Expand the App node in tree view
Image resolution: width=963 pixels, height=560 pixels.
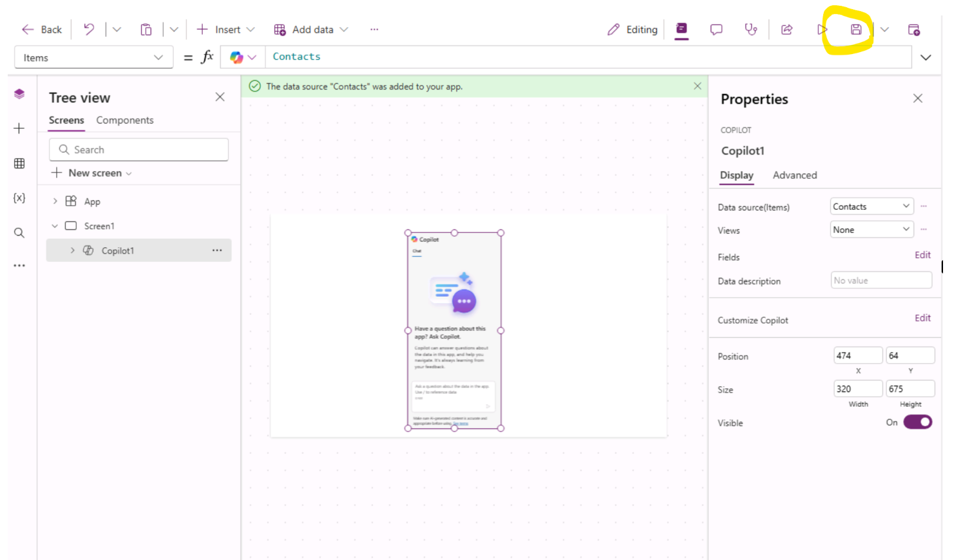point(55,201)
